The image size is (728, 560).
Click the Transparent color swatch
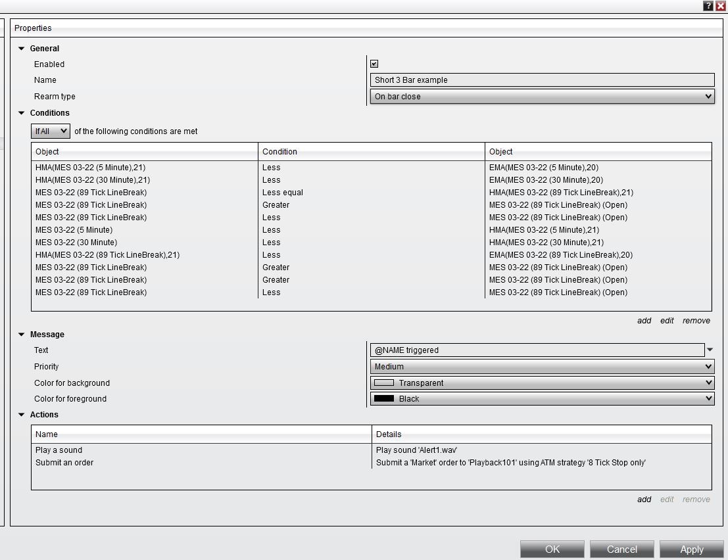pyautogui.click(x=384, y=383)
